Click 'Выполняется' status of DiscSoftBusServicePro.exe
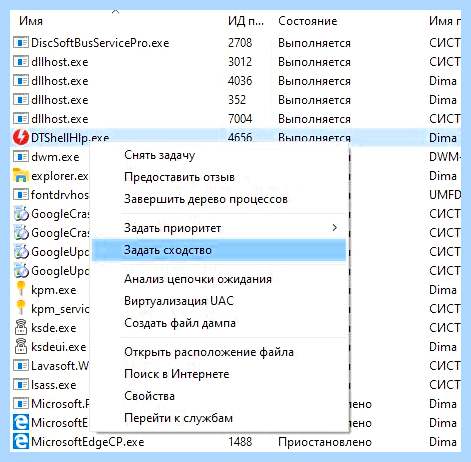The image size is (471, 462). tap(314, 43)
